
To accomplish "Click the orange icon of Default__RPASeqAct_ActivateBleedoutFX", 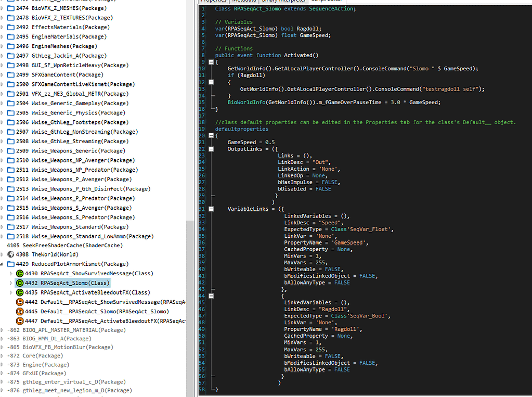I will pyautogui.click(x=20, y=321).
